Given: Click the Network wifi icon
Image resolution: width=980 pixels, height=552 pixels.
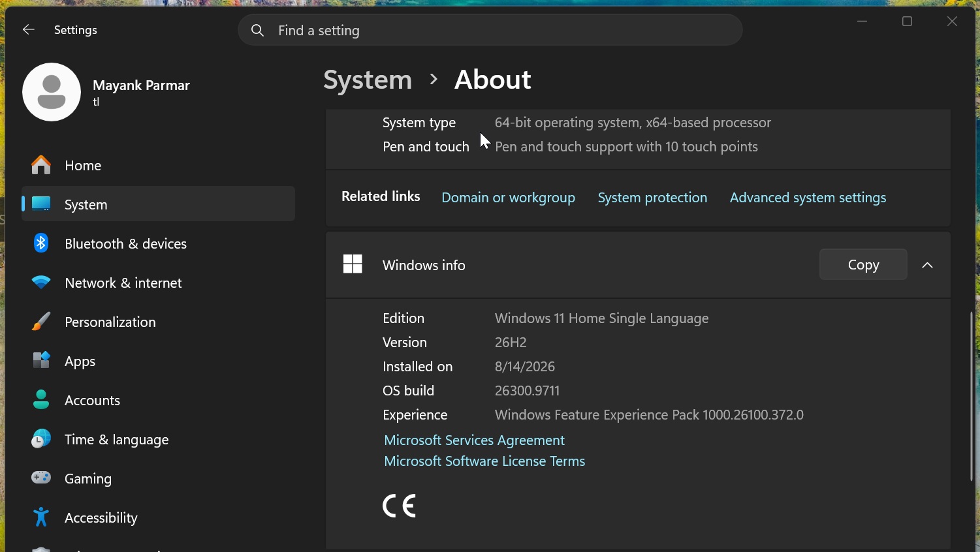Looking at the screenshot, I should (41, 283).
